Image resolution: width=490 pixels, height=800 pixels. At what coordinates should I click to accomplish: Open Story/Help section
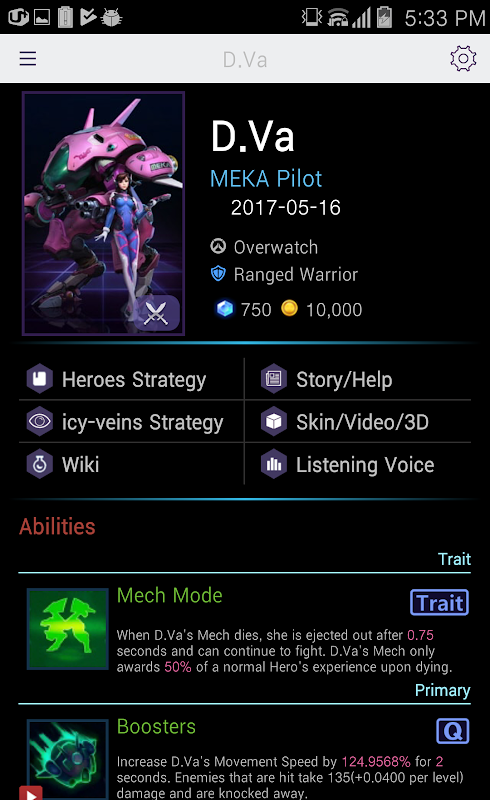358,379
